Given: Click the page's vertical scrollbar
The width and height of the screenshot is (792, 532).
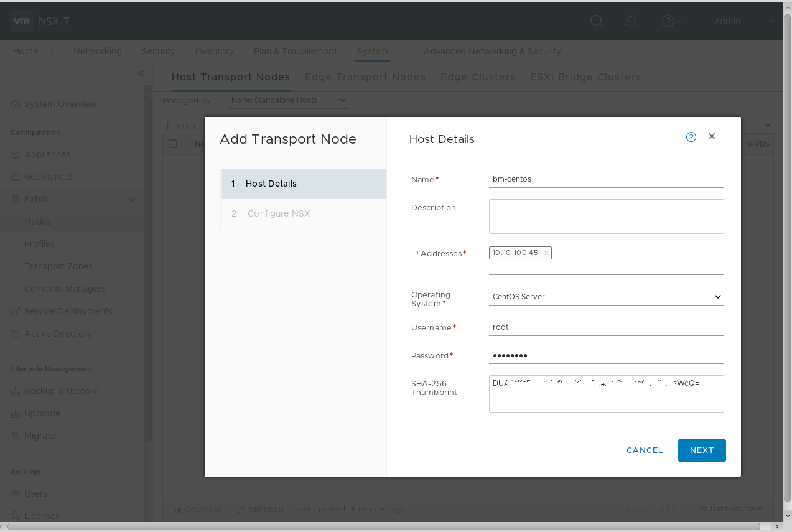Looking at the screenshot, I should (x=787, y=256).
